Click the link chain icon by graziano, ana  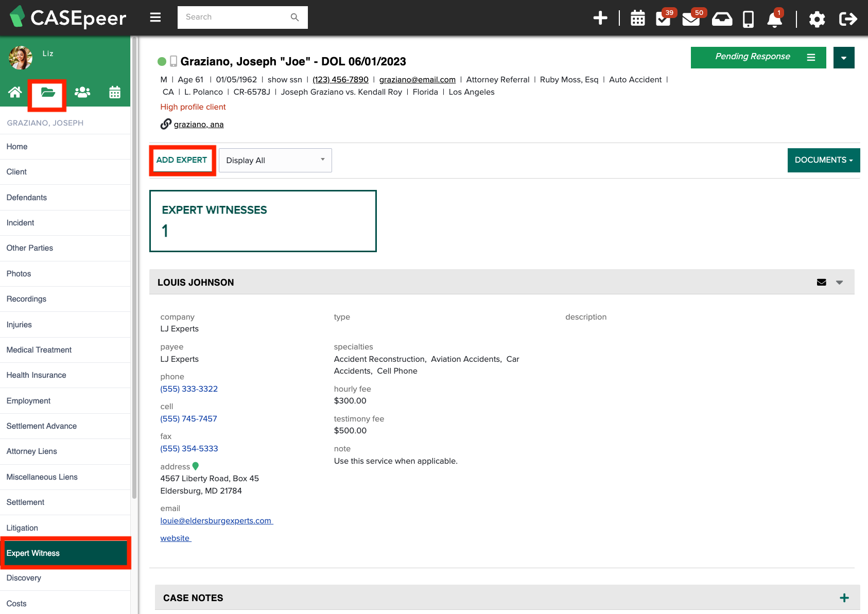166,124
